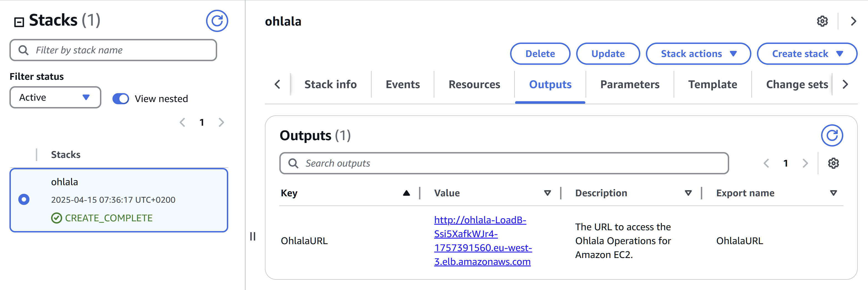Switch to the Stack info tab
This screenshot has height=290, width=868.
point(330,85)
